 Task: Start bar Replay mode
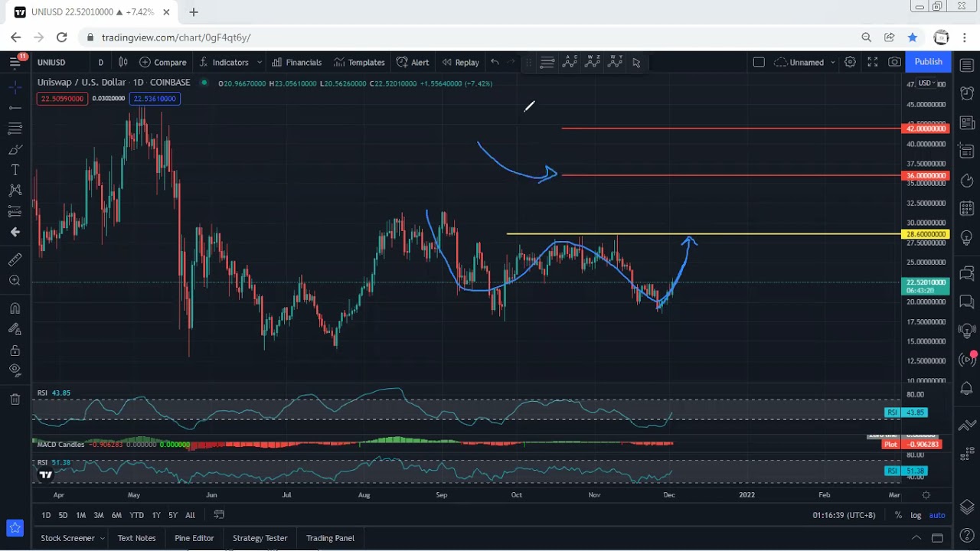(x=460, y=62)
